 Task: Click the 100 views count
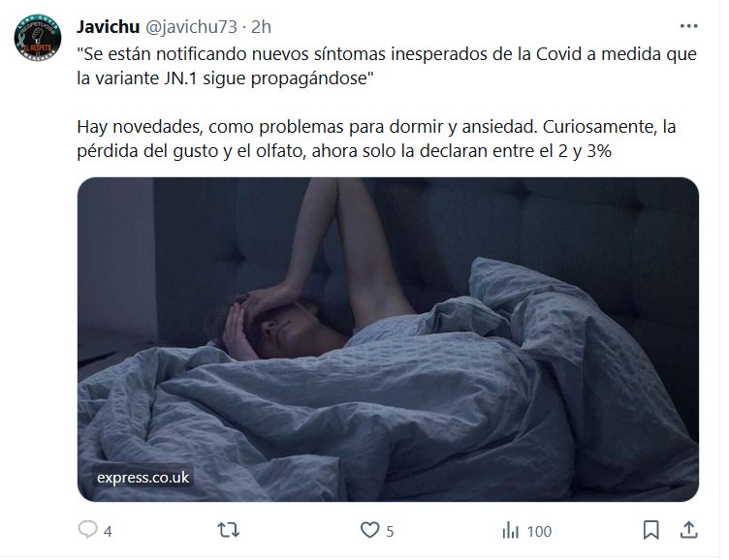539,531
